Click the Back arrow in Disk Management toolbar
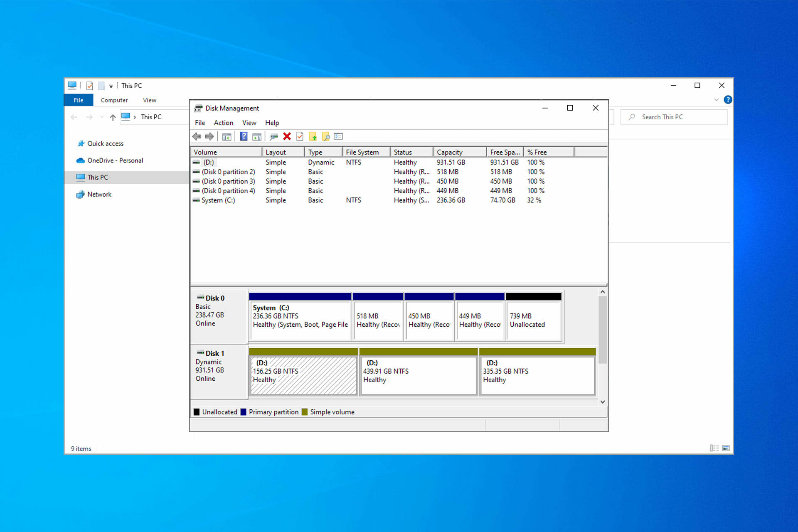Screen dimensions: 798x532 click(x=197, y=136)
